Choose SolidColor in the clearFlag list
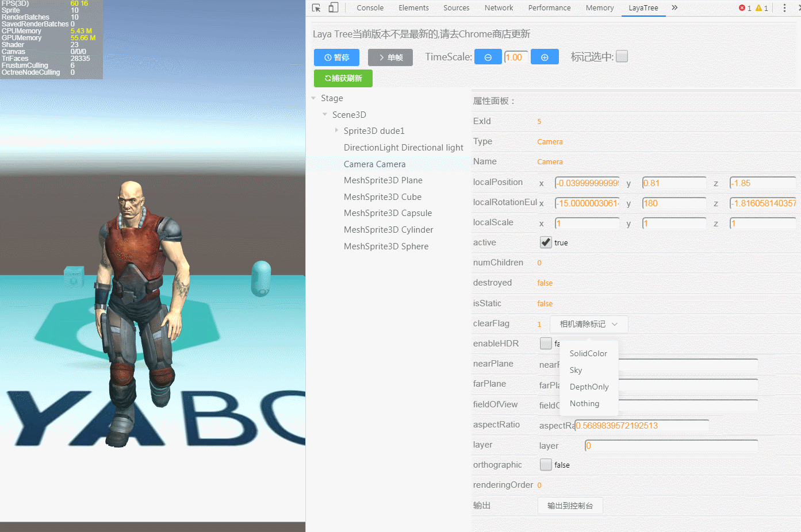This screenshot has width=801, height=532. tap(589, 353)
